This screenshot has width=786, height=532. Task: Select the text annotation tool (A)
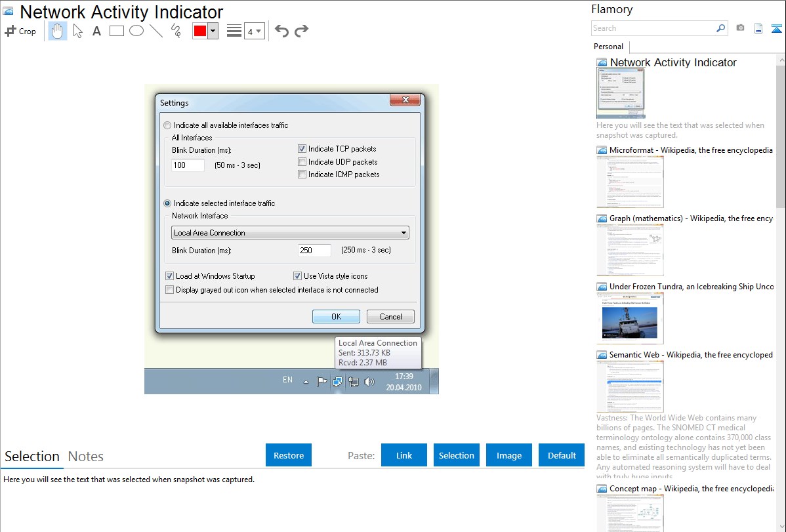point(96,31)
